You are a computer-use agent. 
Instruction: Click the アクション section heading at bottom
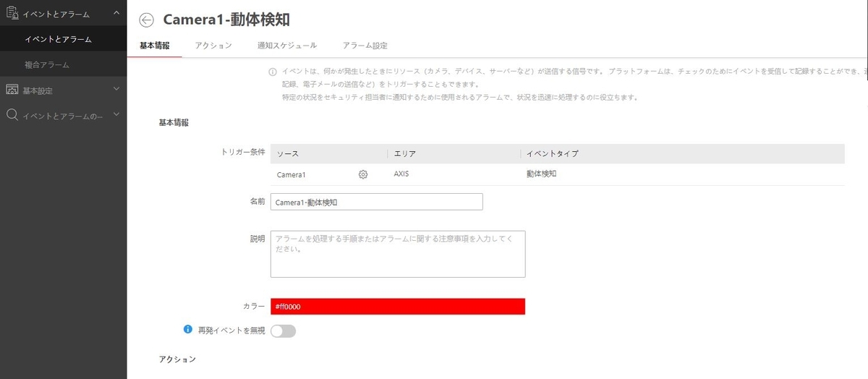177,359
